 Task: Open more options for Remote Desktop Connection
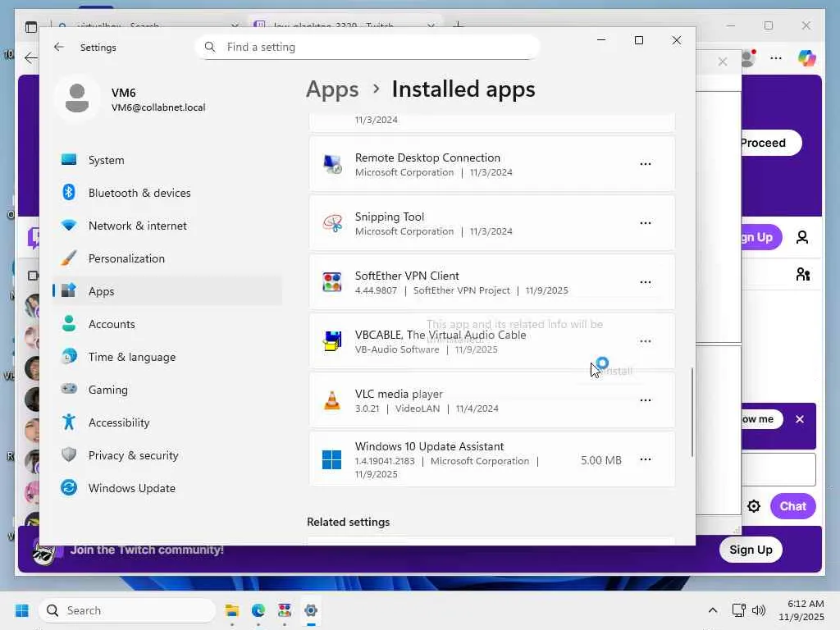[x=645, y=164]
